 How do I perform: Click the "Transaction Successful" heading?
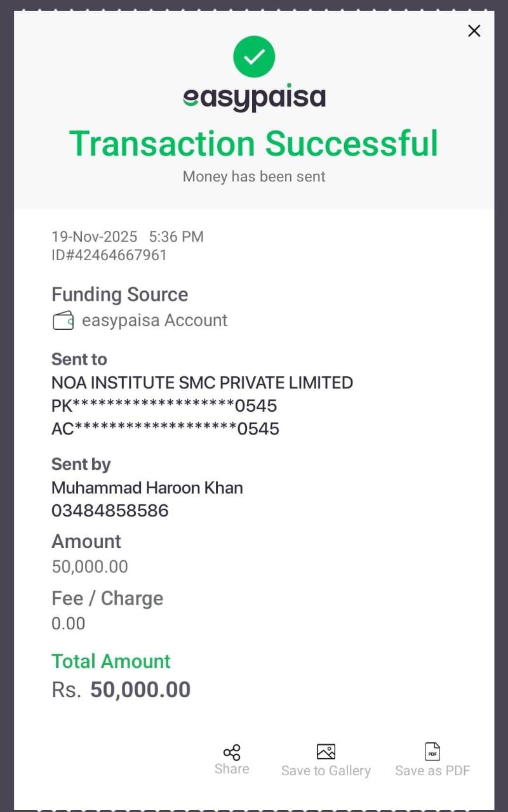(x=254, y=143)
